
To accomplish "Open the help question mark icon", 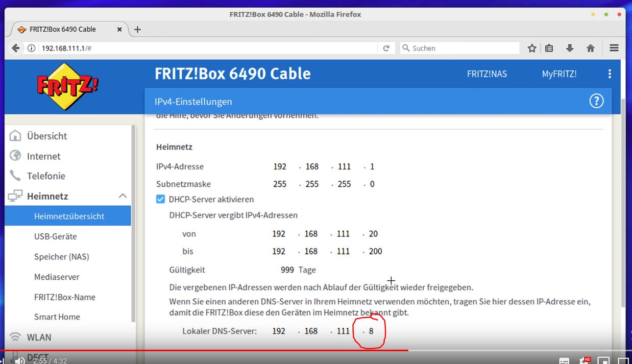I will (x=596, y=101).
